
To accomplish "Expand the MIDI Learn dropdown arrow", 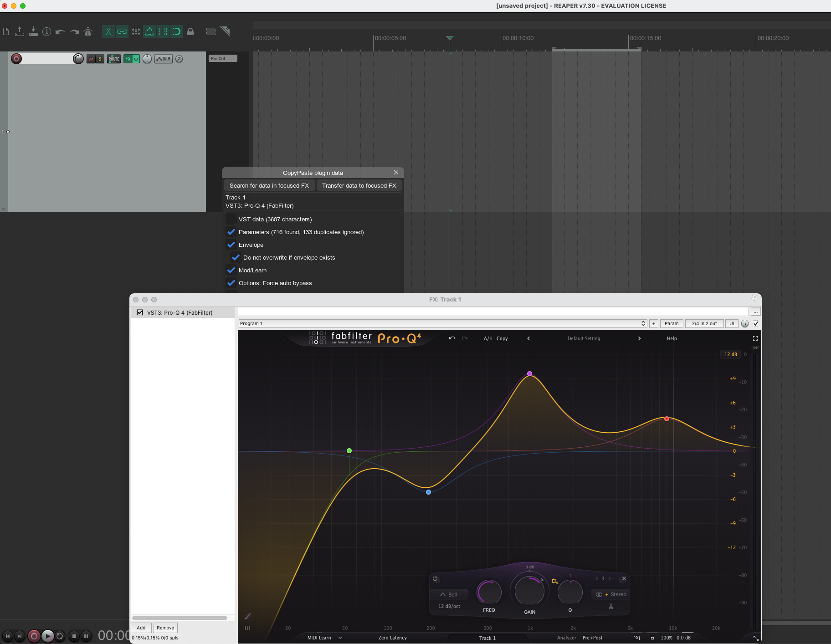I will 340,638.
